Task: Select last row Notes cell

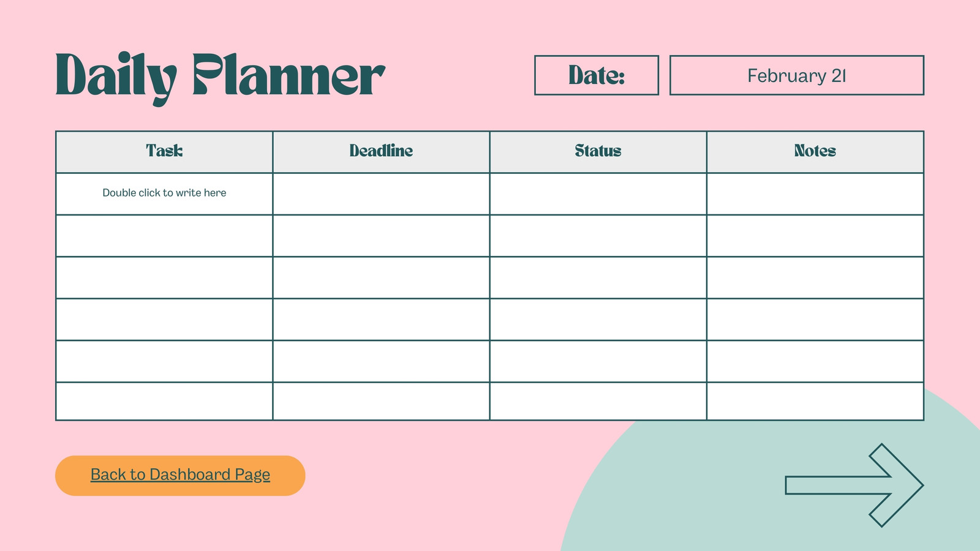Action: coord(815,402)
